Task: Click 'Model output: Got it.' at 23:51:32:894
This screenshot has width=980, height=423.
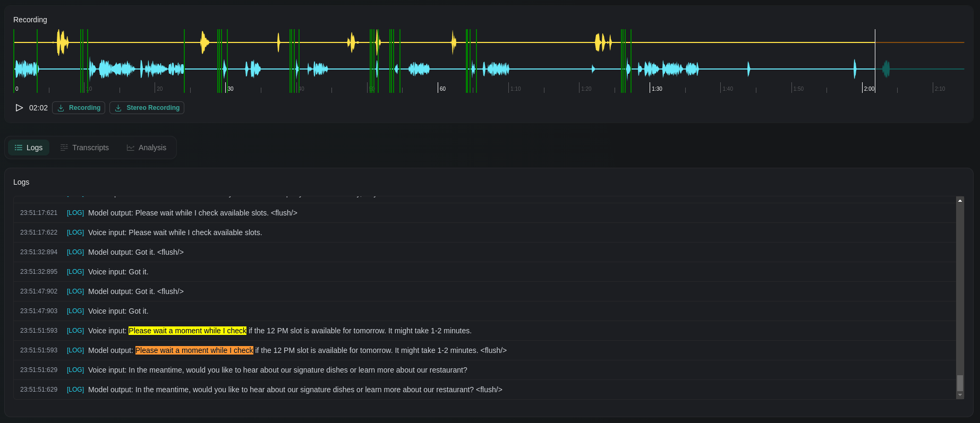Action: point(136,252)
